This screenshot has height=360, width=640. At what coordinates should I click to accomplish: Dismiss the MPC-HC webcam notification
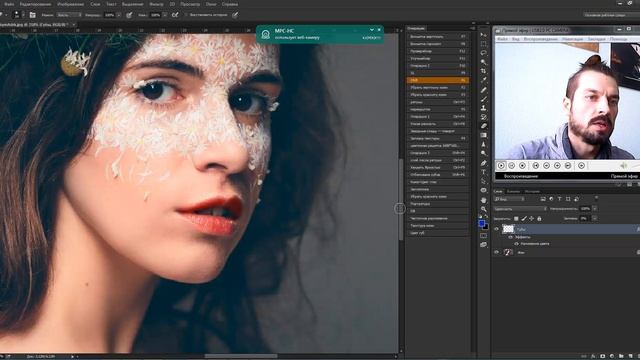click(379, 30)
